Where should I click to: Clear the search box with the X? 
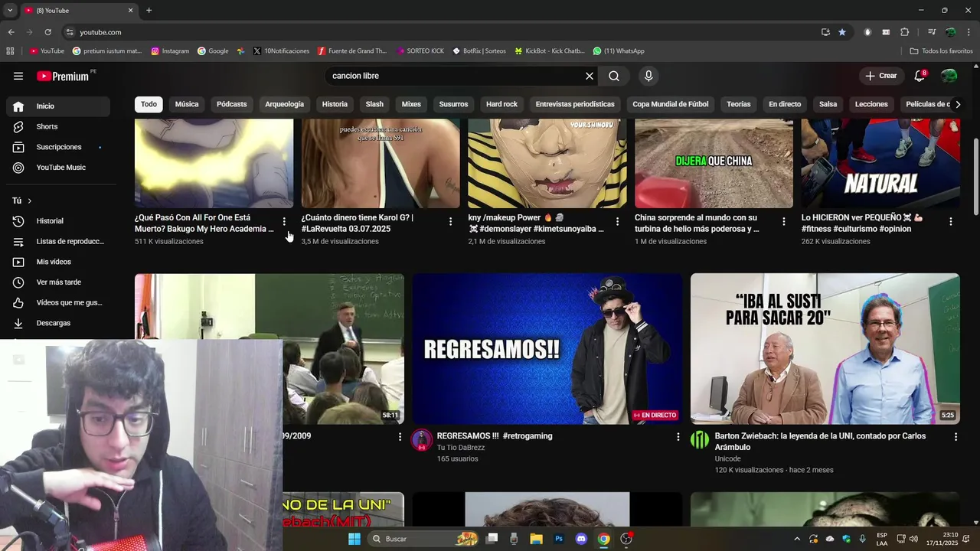click(x=590, y=76)
